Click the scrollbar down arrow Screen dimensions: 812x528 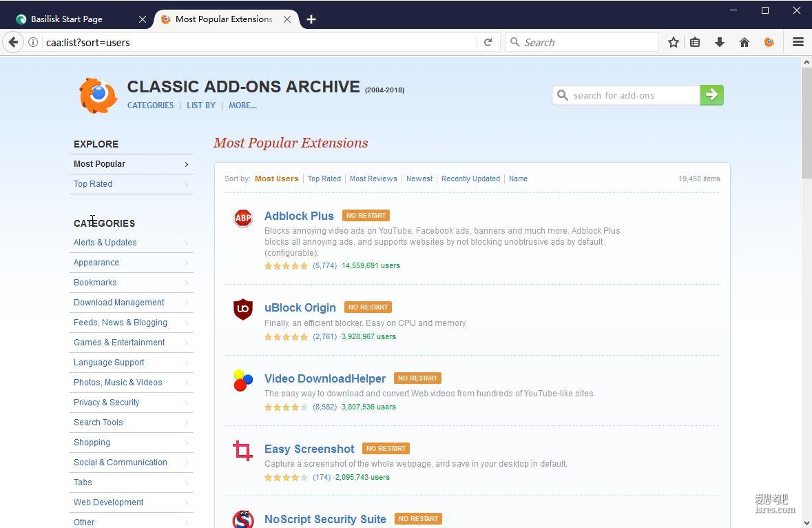806,522
